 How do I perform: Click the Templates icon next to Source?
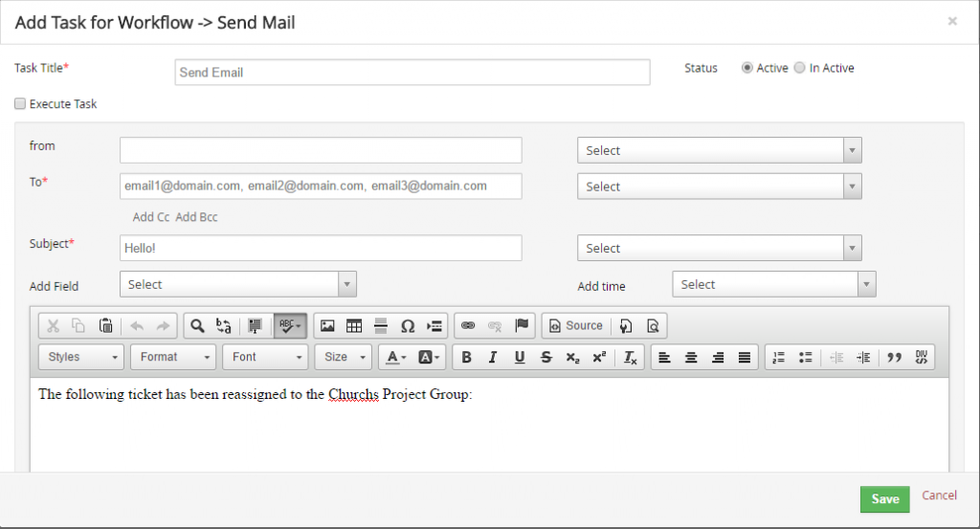click(x=626, y=326)
